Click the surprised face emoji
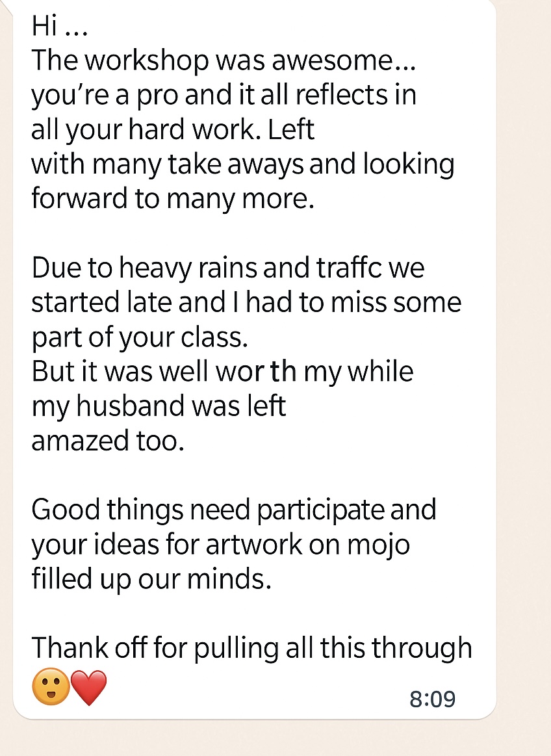 pos(51,688)
